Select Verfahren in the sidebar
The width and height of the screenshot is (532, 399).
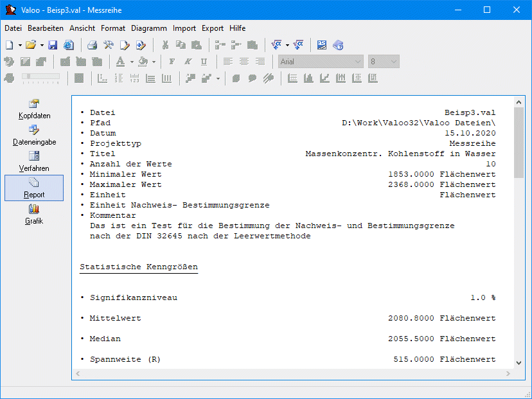[34, 161]
